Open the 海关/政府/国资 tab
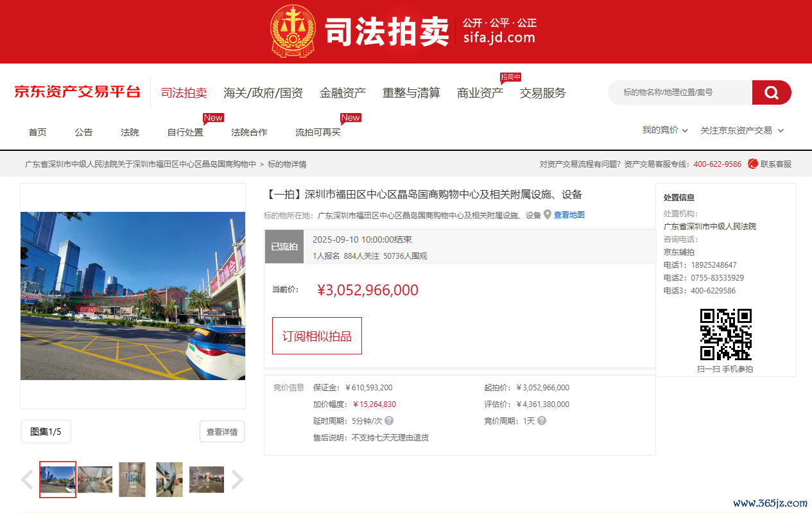Screen dimensions: 812x513 pyautogui.click(x=263, y=93)
